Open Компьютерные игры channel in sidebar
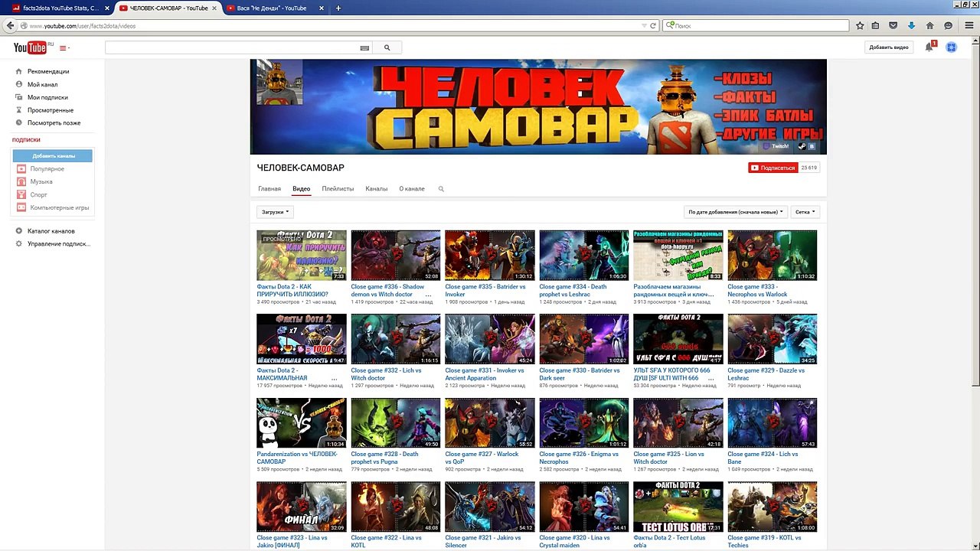 click(x=59, y=208)
